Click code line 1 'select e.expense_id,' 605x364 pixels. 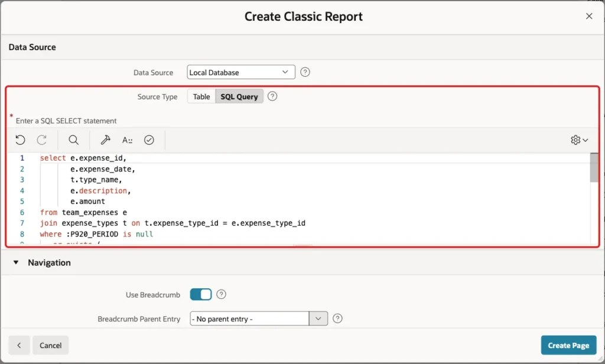(83, 158)
